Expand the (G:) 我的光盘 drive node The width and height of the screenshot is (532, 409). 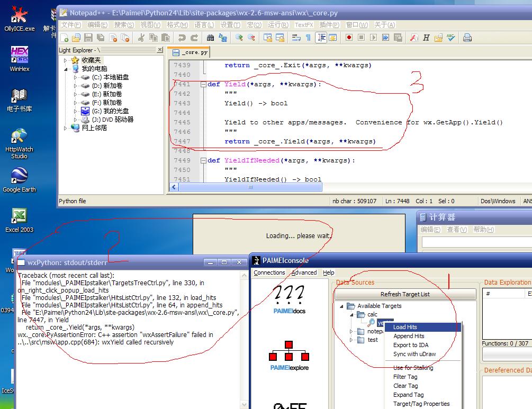point(75,111)
